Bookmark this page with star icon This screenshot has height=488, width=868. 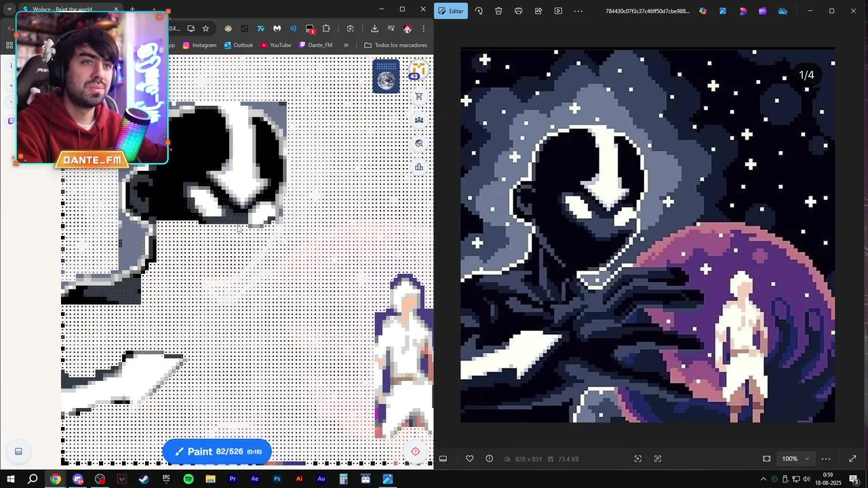[x=205, y=28]
